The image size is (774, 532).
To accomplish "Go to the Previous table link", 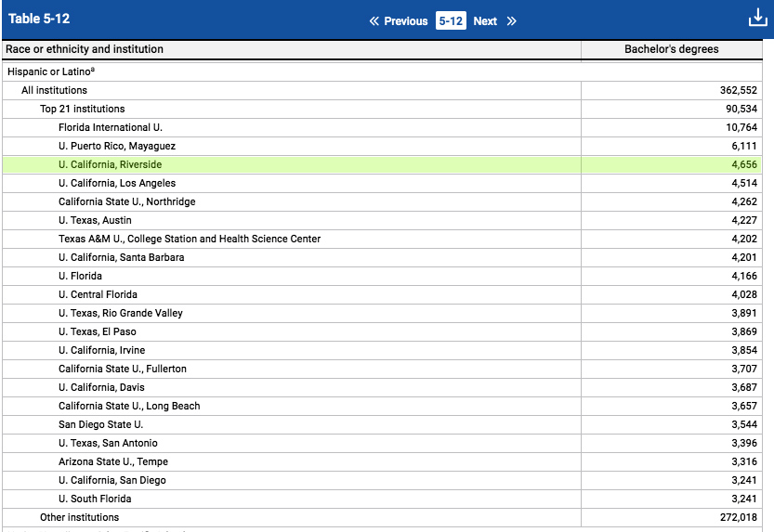I will [406, 21].
